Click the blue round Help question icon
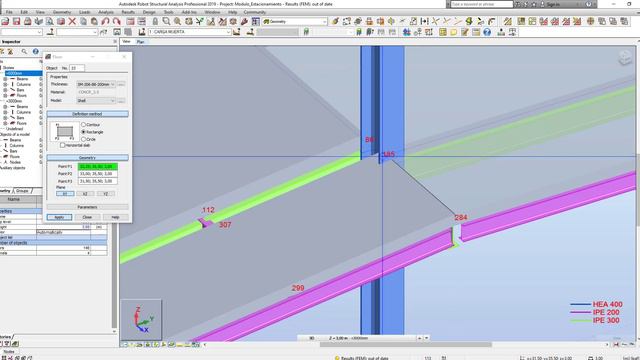The height and width of the screenshot is (360, 640). pyautogui.click(x=487, y=32)
